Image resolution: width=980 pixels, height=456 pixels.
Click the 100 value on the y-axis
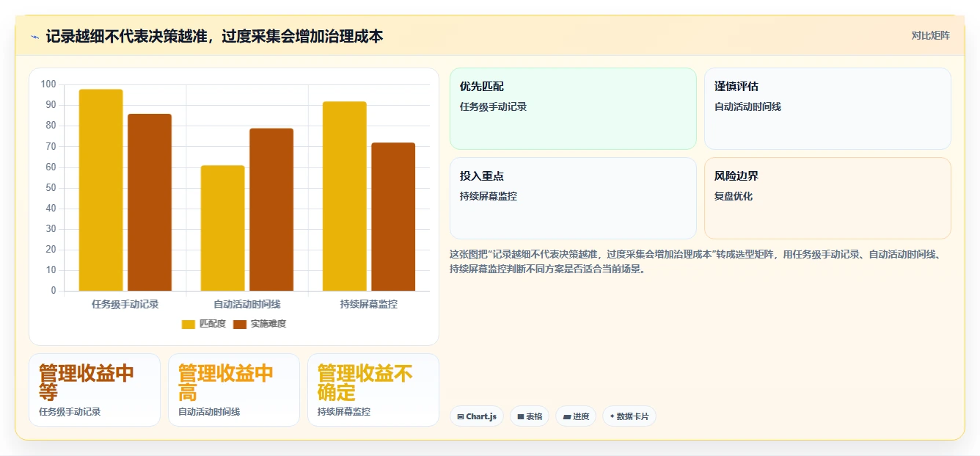click(48, 84)
